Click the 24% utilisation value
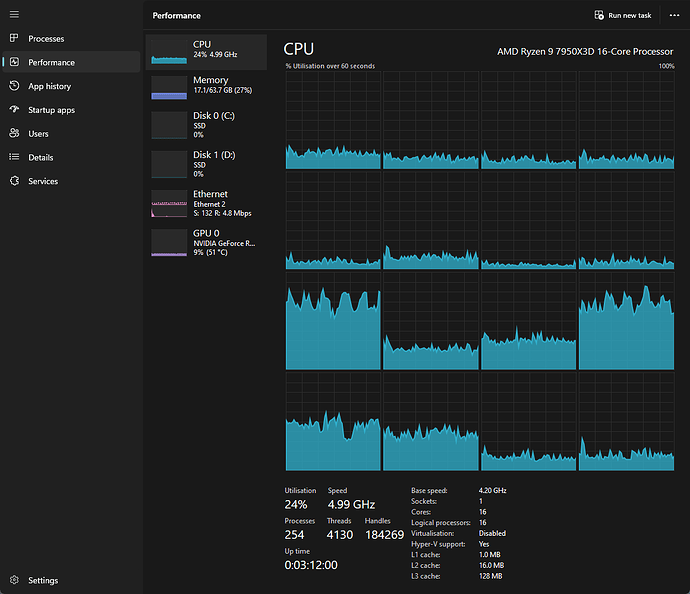Viewport: 690px width, 594px height. pyautogui.click(x=296, y=504)
